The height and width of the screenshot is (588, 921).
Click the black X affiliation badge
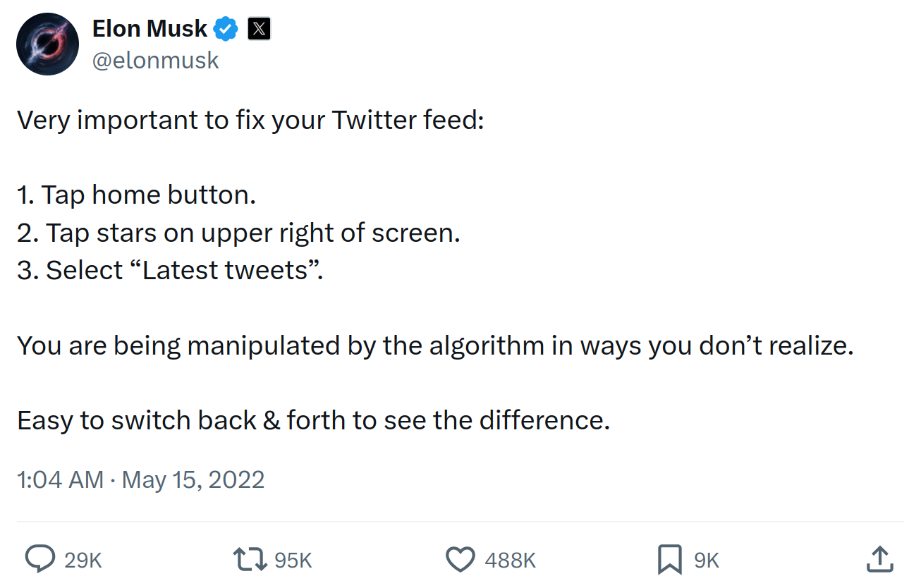pos(260,29)
